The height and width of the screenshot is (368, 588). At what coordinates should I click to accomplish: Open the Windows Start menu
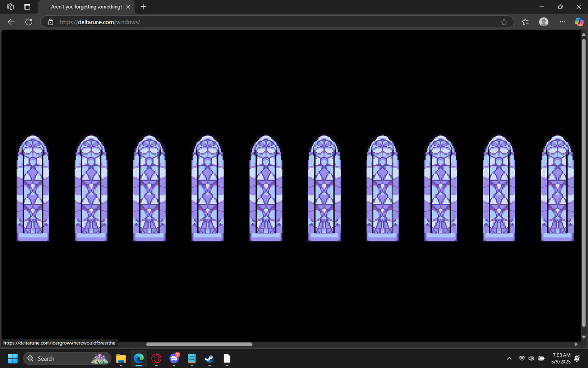13,359
